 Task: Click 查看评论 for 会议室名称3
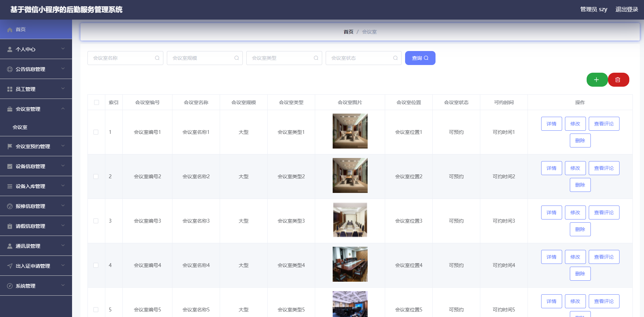[604, 212]
